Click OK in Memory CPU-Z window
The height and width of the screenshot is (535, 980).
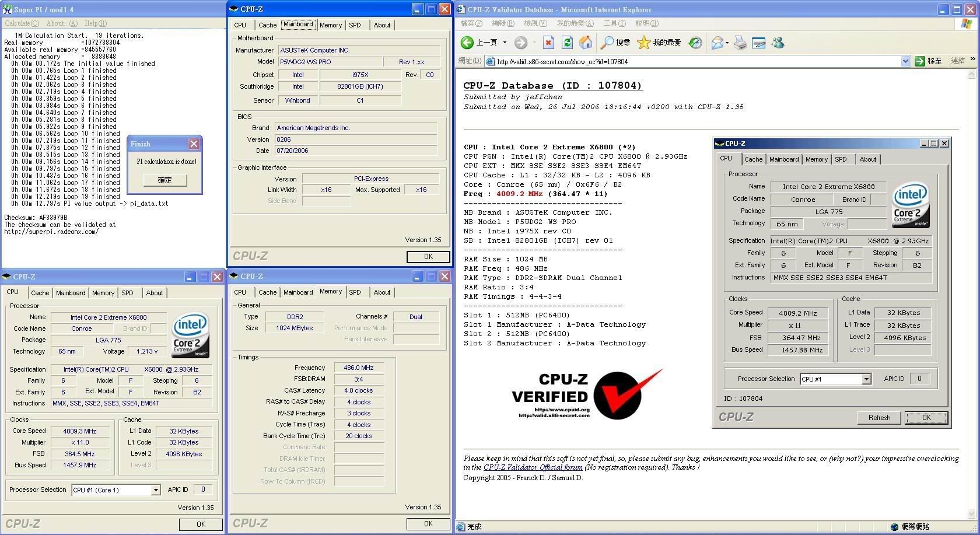pos(428,524)
